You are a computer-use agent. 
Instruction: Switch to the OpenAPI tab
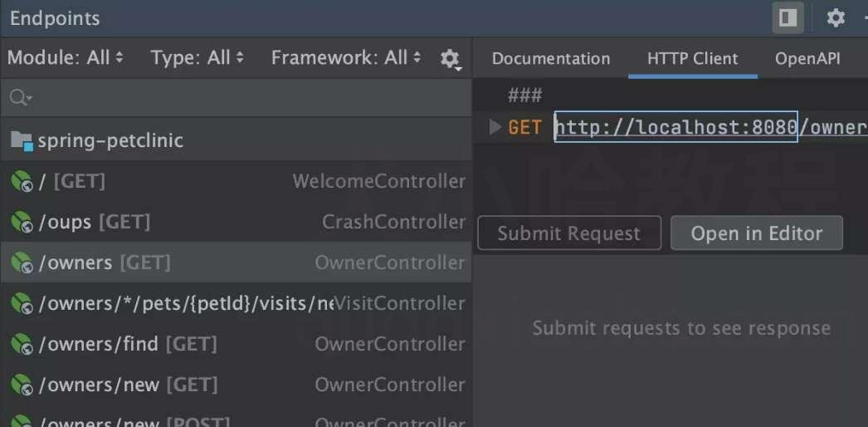[x=807, y=59]
